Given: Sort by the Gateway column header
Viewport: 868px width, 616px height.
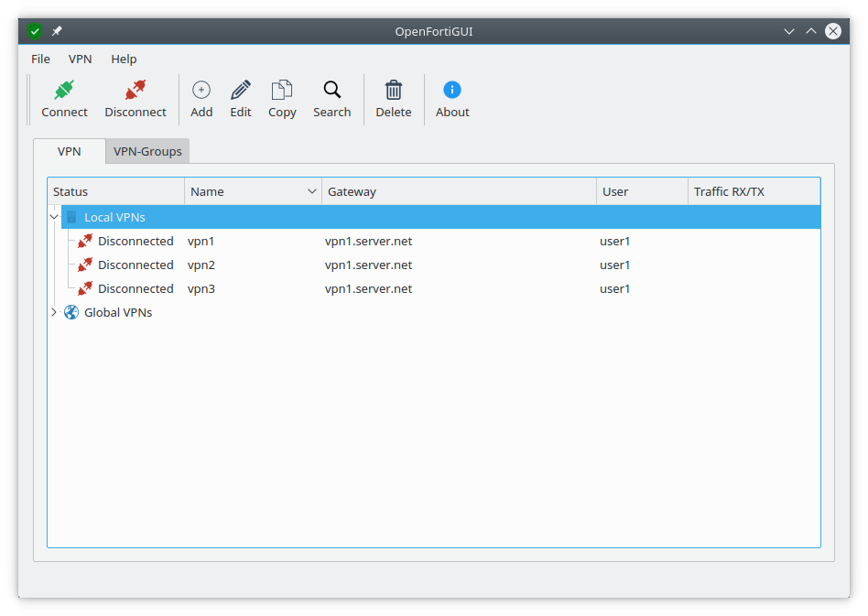Looking at the screenshot, I should coord(459,191).
